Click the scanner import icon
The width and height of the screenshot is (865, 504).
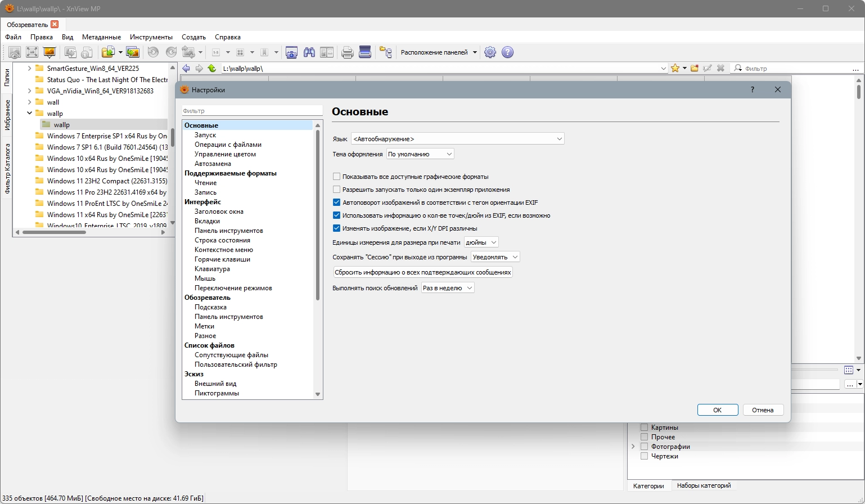click(x=365, y=52)
